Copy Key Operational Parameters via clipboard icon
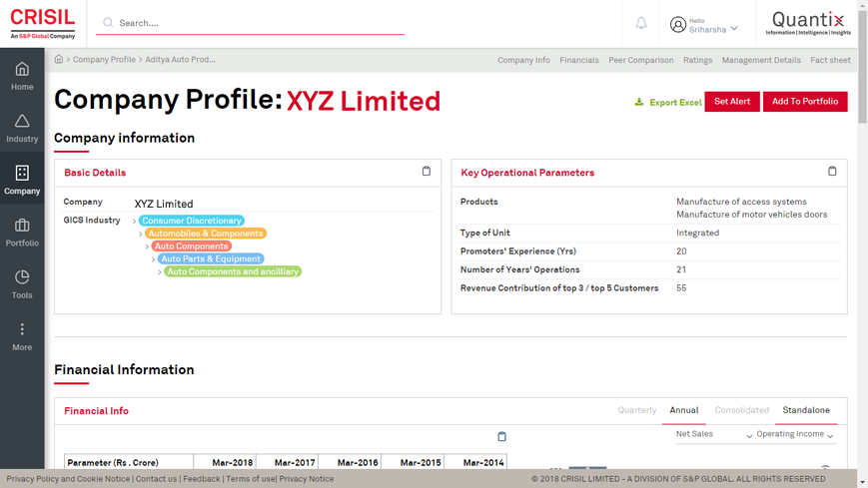This screenshot has height=488, width=868. tap(832, 172)
